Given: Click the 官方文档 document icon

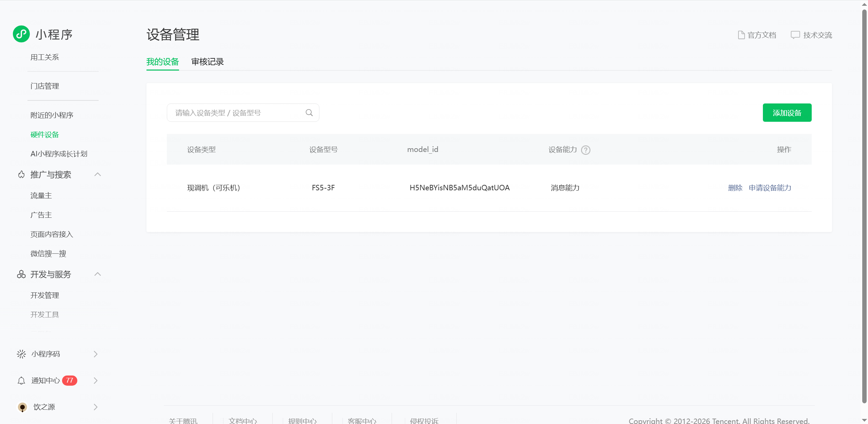Looking at the screenshot, I should click(741, 35).
